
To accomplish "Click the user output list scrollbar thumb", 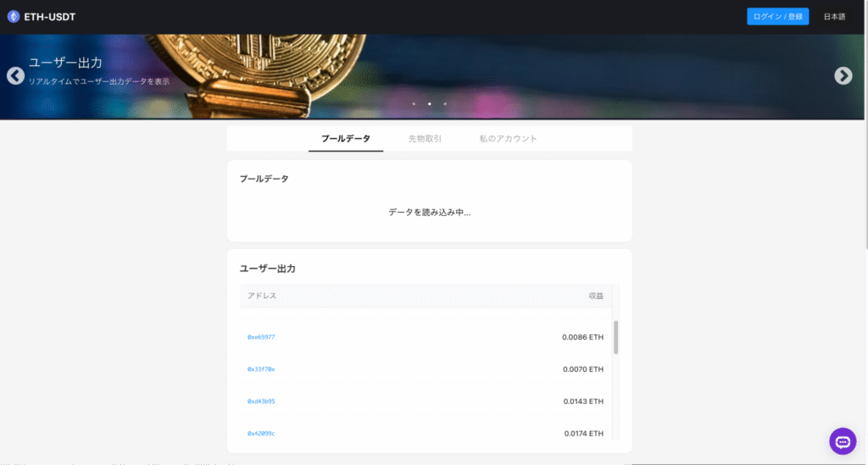I will 615,337.
